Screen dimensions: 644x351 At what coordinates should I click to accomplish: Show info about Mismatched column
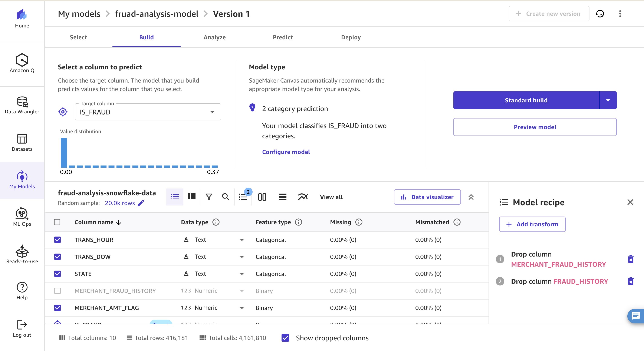tap(457, 222)
